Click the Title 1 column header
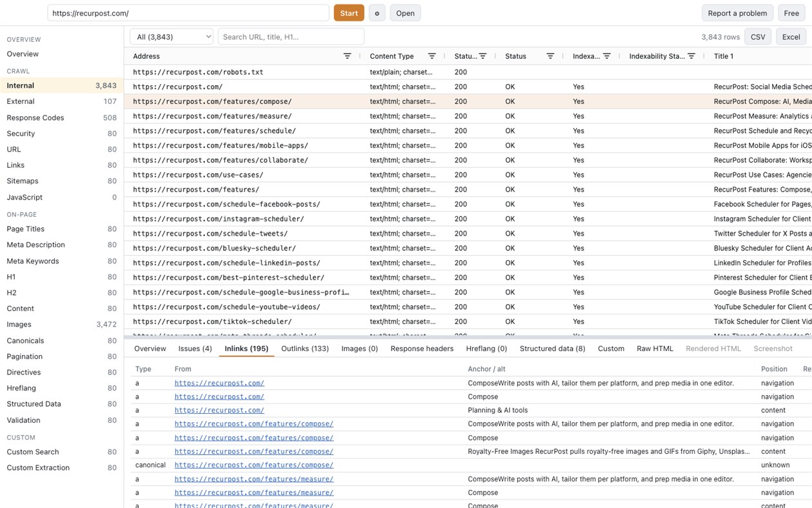Image resolution: width=812 pixels, height=508 pixels. tap(724, 56)
